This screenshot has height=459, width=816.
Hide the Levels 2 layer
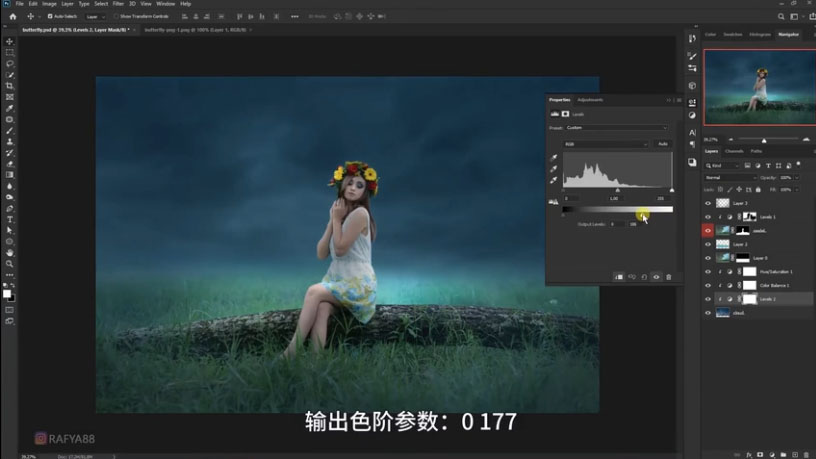[708, 299]
